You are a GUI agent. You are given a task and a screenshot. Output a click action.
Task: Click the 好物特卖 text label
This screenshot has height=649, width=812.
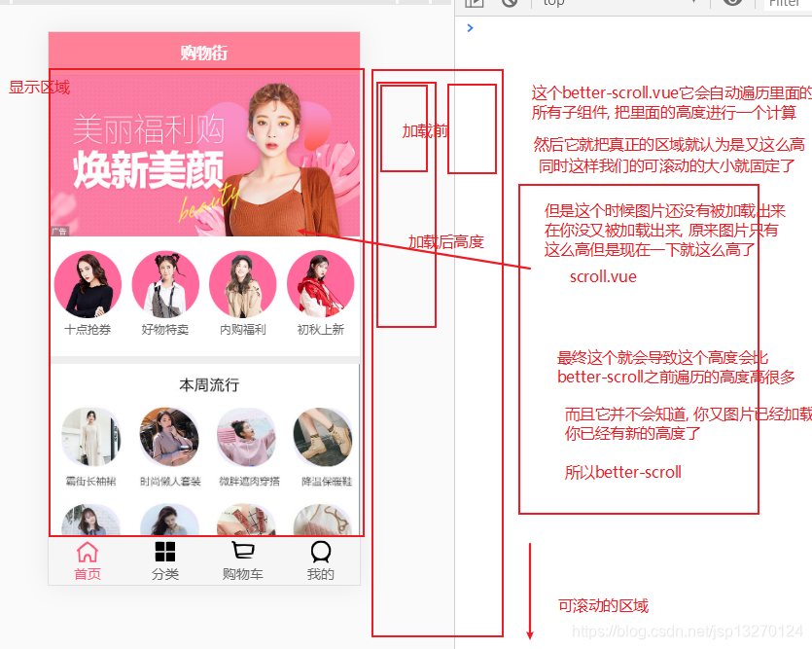point(165,330)
